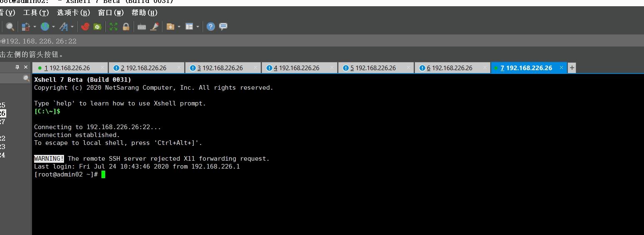Close the session manager side panel
Viewport: 644px width, 235px height.
26,67
